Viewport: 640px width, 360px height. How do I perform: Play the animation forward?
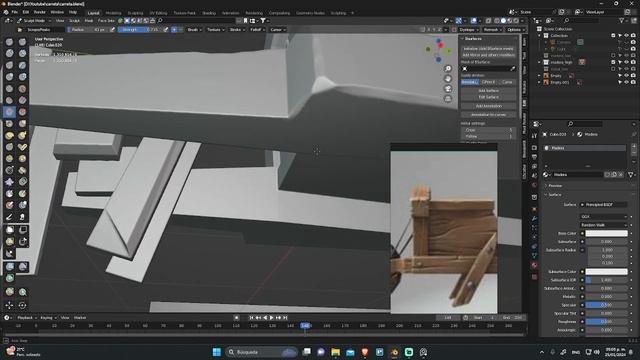click(271, 318)
